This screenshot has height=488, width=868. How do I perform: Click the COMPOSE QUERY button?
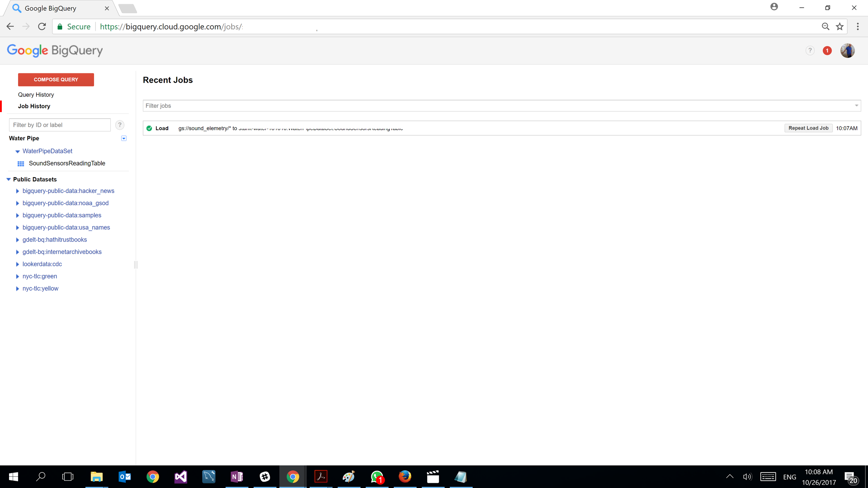tap(56, 80)
